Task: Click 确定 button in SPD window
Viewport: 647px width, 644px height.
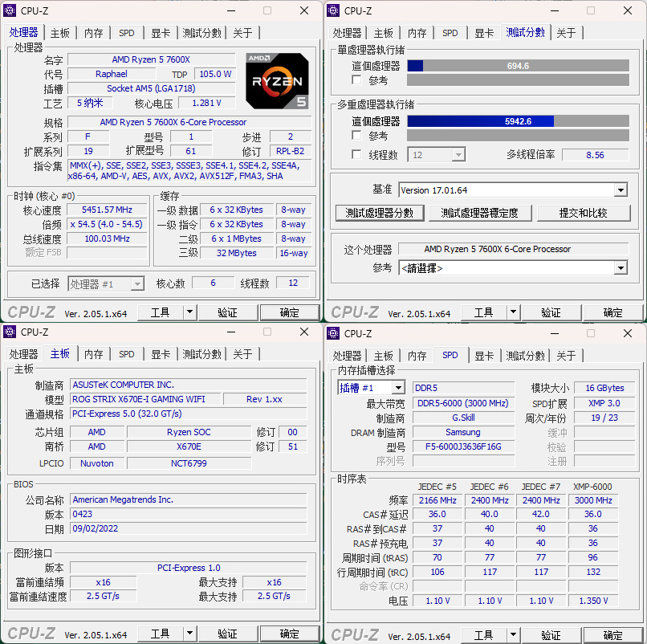Action: 613,635
